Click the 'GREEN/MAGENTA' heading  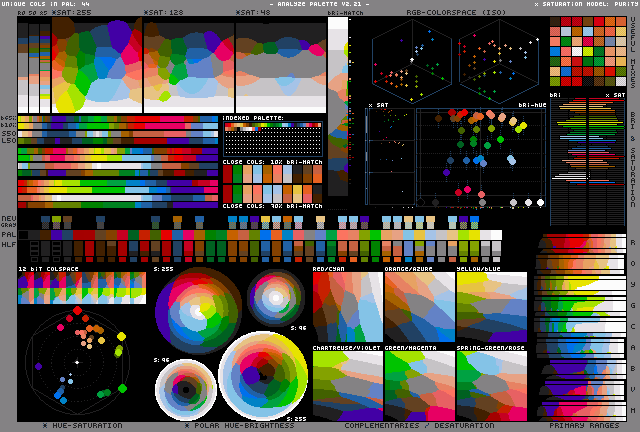pos(410,348)
